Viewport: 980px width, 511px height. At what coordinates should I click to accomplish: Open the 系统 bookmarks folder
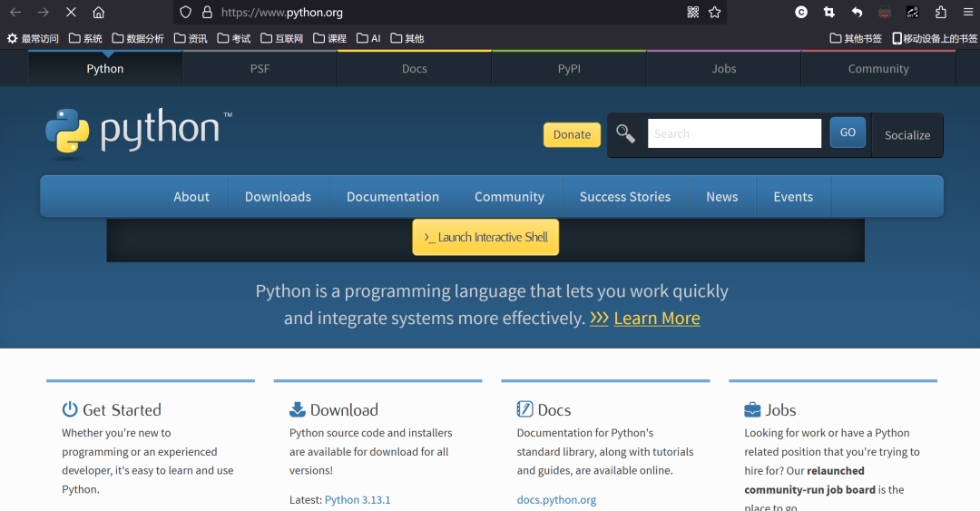(85, 38)
